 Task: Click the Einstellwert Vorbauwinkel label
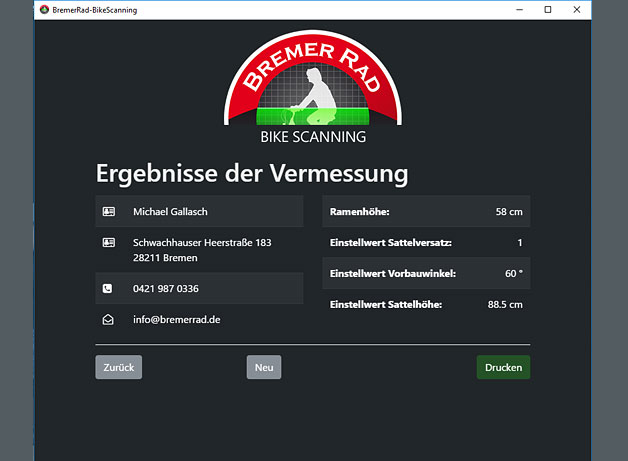[x=393, y=274]
